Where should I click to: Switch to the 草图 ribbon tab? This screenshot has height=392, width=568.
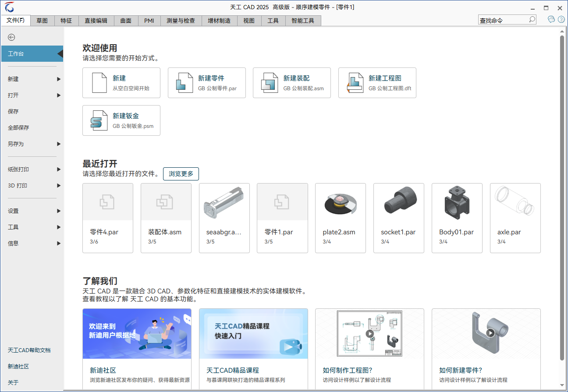(x=42, y=21)
